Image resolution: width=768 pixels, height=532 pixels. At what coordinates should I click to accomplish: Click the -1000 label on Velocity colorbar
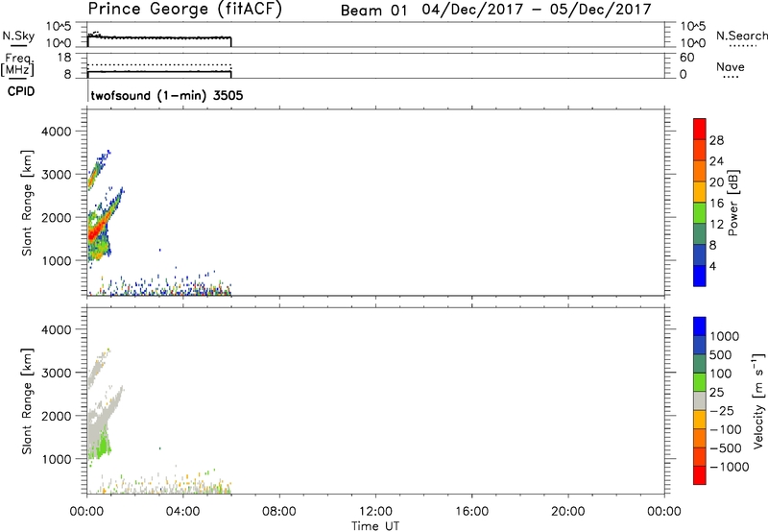click(729, 467)
